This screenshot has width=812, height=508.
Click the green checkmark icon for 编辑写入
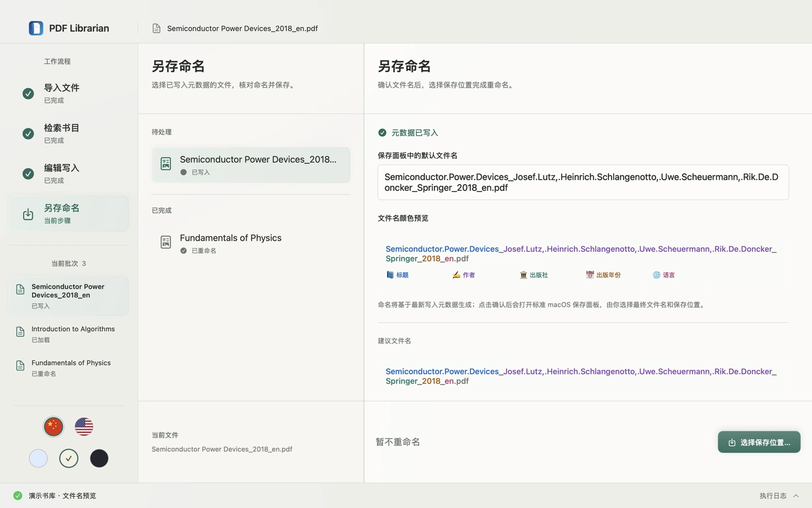[x=28, y=174]
